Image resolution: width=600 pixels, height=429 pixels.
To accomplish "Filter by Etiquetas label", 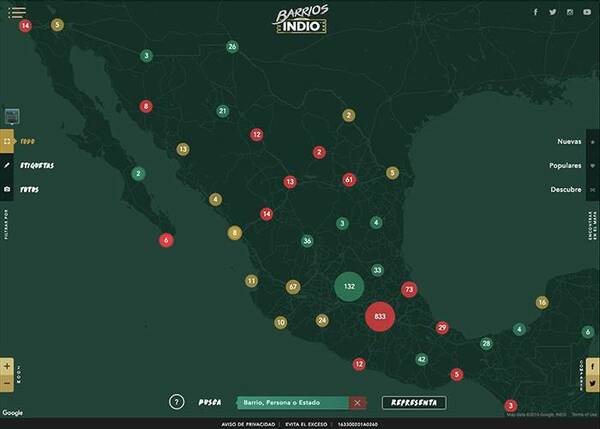I will (37, 165).
